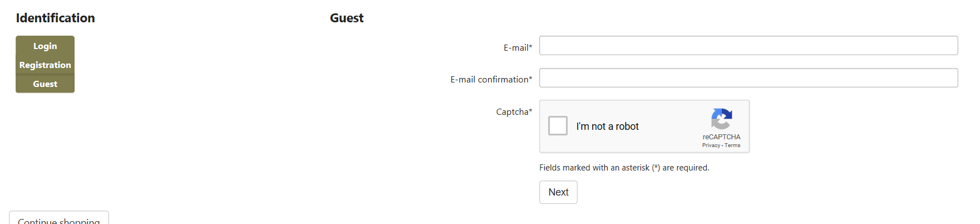The width and height of the screenshot is (980, 224).
Task: Click the reCAPTCHA brand text under the logo
Action: (x=721, y=137)
